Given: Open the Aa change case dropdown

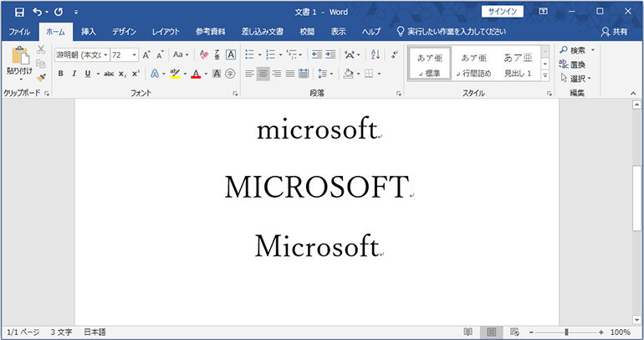Looking at the screenshot, I should [x=181, y=54].
